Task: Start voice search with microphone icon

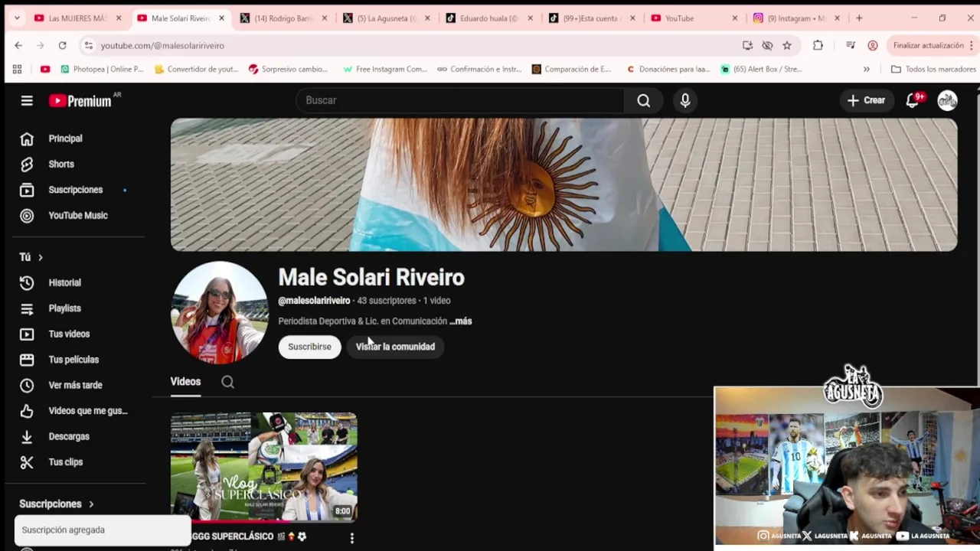Action: pyautogui.click(x=685, y=100)
